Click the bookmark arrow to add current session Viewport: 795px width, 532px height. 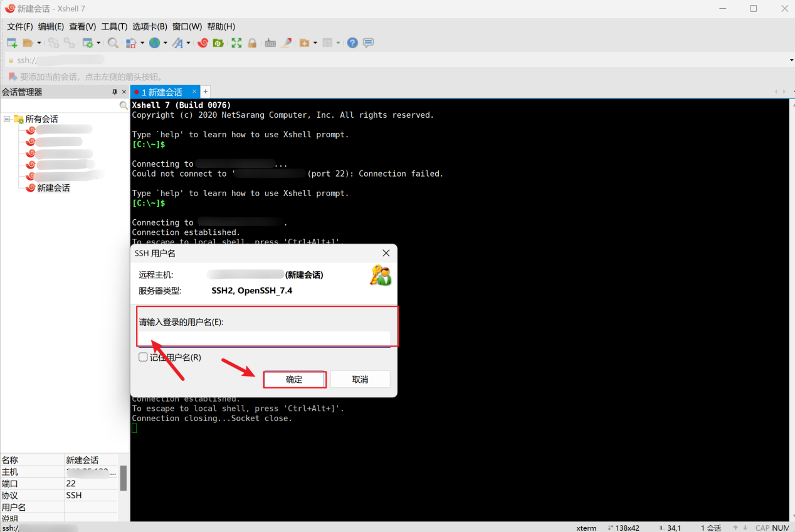tap(12, 76)
